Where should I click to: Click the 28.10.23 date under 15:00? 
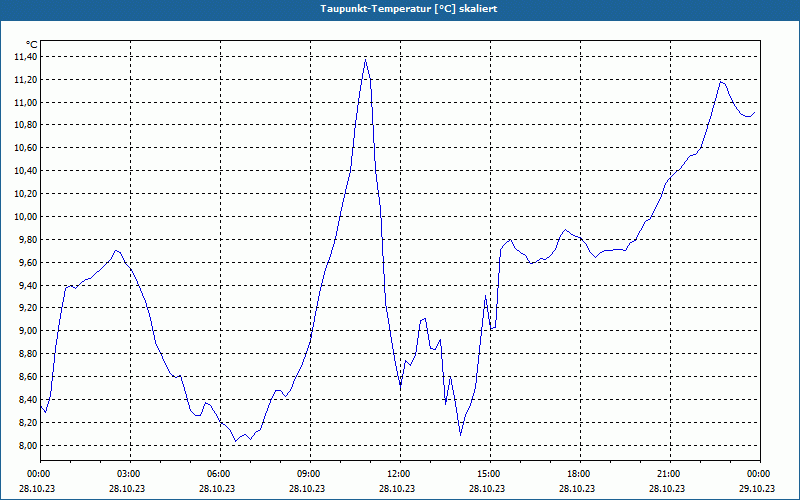pos(487,488)
